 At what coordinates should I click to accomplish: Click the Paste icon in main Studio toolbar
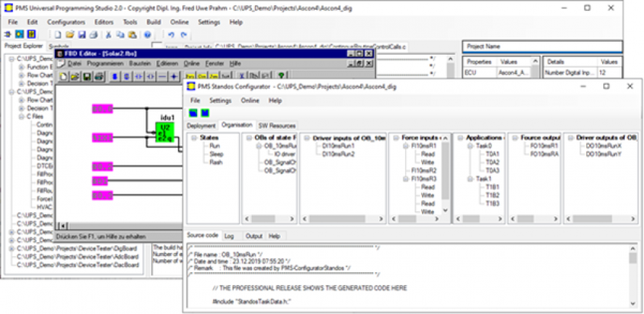(132, 34)
